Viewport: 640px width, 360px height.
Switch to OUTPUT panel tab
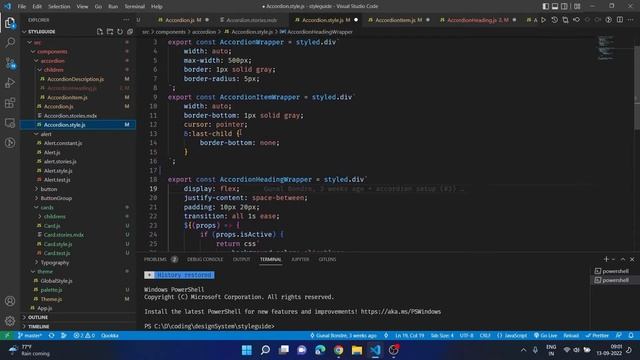coord(241,259)
